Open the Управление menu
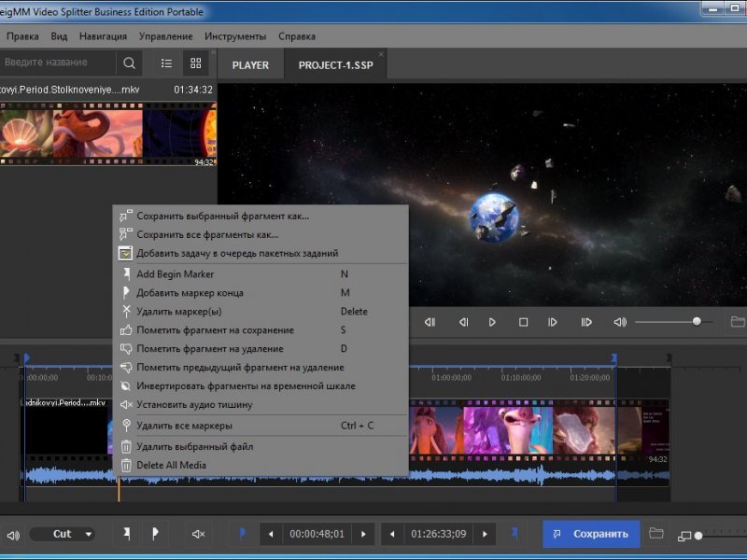Viewport: 747px width, 560px height. [x=166, y=36]
